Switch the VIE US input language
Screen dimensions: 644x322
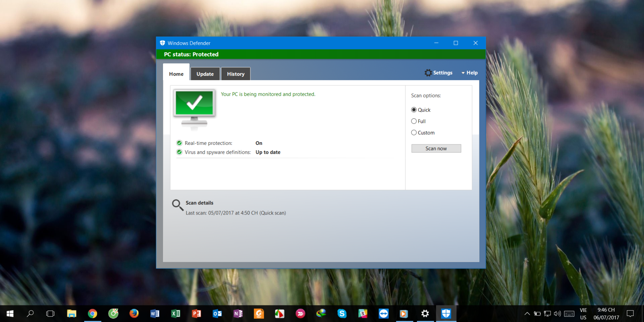pos(583,314)
